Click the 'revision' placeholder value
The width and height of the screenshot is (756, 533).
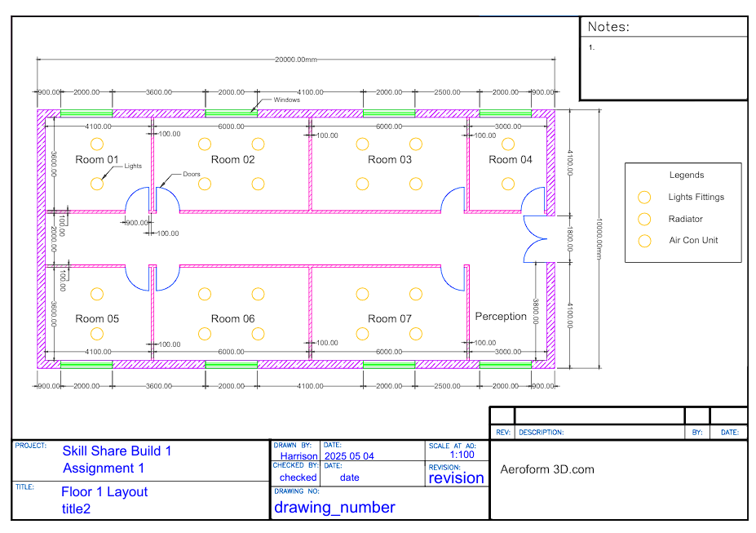tap(456, 478)
